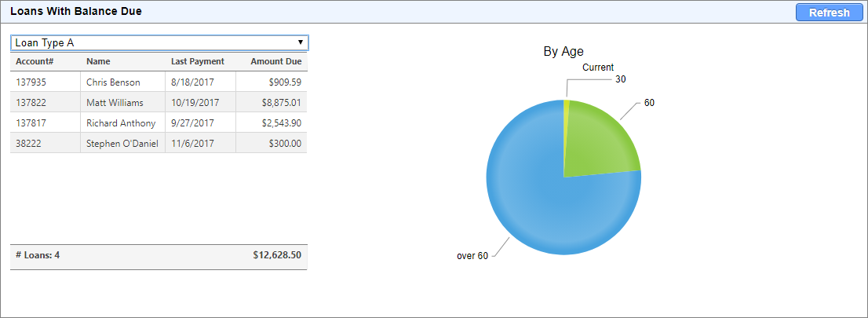Click the 'Current' chart label
Image resolution: width=868 pixels, height=318 pixels.
(598, 68)
